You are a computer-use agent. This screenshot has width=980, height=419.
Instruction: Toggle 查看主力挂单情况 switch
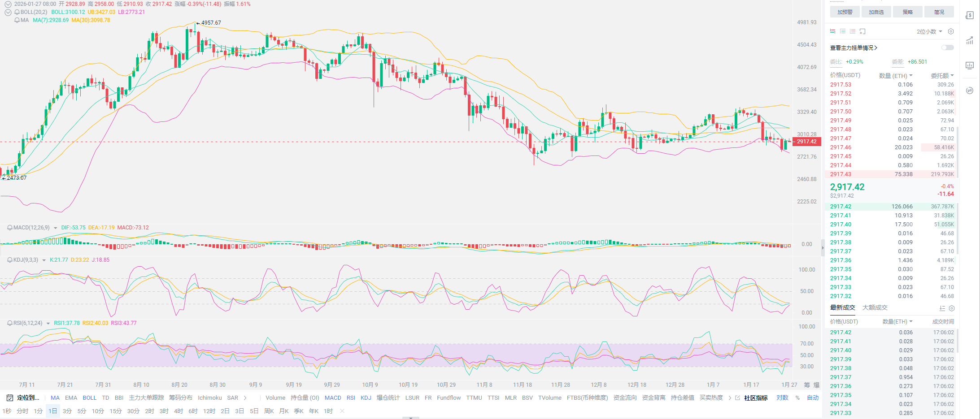[x=947, y=48]
